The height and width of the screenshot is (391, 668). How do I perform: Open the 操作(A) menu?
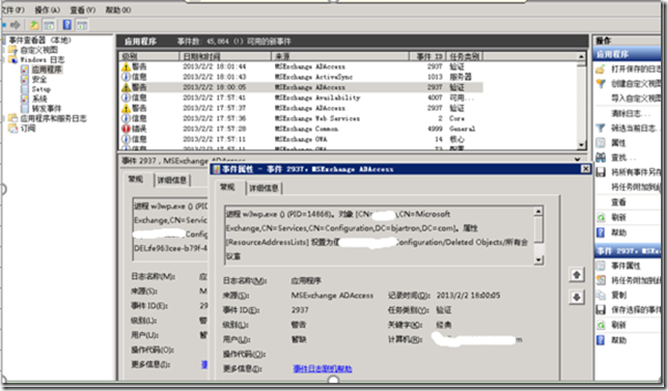47,10
